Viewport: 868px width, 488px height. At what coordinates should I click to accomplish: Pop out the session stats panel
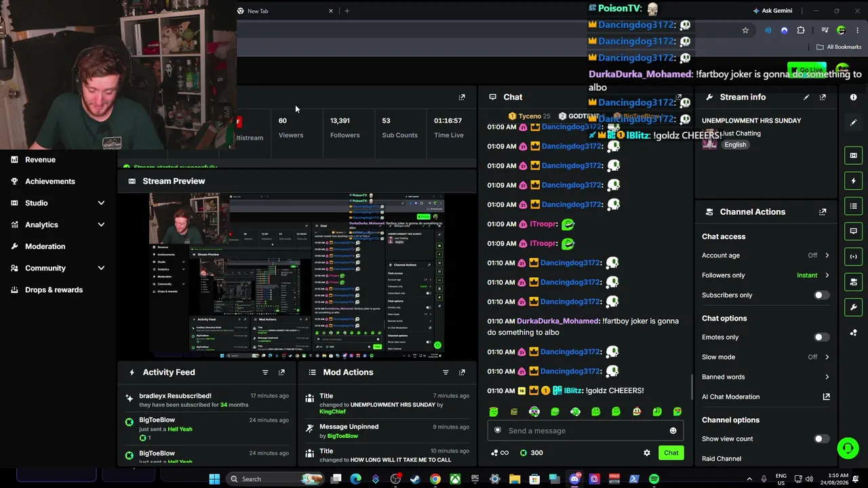[462, 97]
